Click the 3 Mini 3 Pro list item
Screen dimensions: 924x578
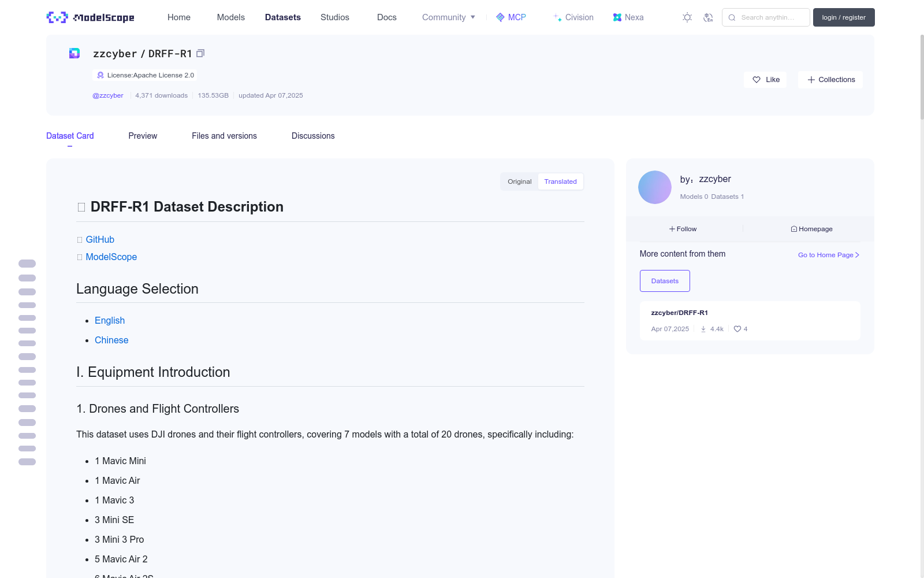pyautogui.click(x=120, y=539)
